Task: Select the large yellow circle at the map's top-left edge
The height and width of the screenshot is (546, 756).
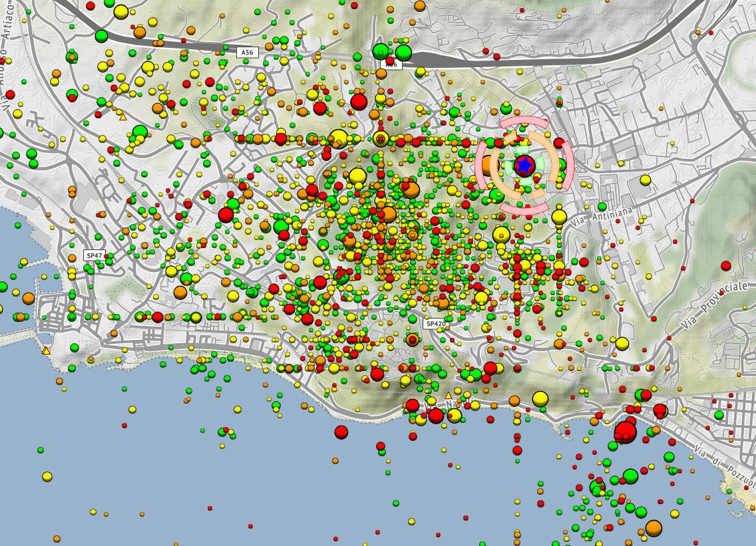Action: [x=121, y=11]
